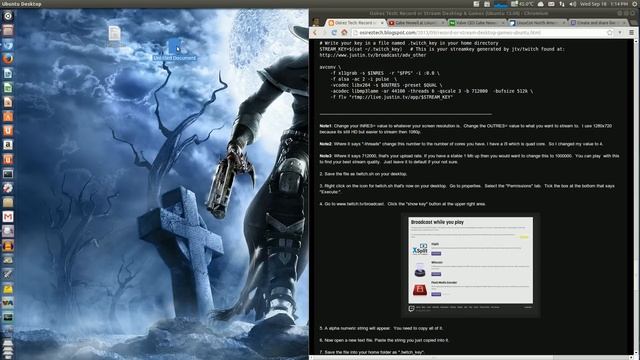Image resolution: width=640 pixels, height=360 pixels.
Task: Bookmark this page with the star icon
Action: 610,32
